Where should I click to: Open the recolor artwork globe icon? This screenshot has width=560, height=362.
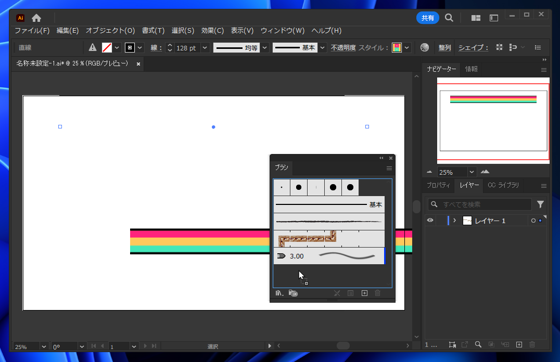coord(424,47)
